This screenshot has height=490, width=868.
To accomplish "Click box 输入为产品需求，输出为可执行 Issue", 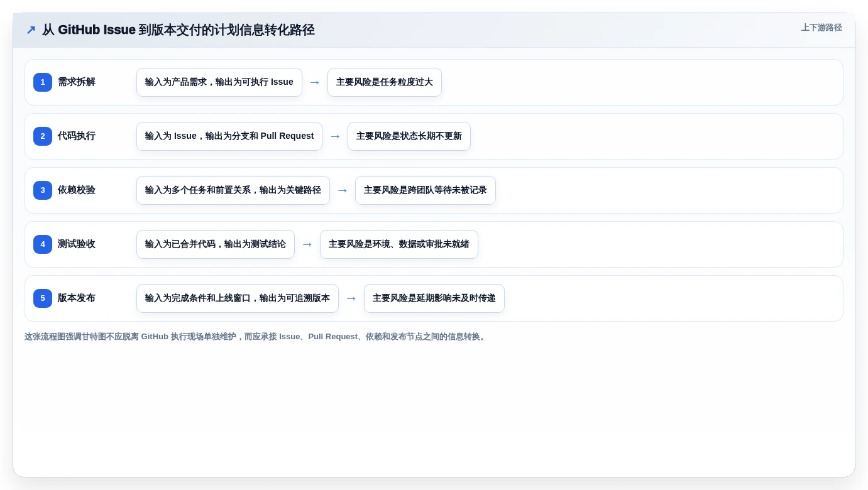I will pyautogui.click(x=219, y=82).
